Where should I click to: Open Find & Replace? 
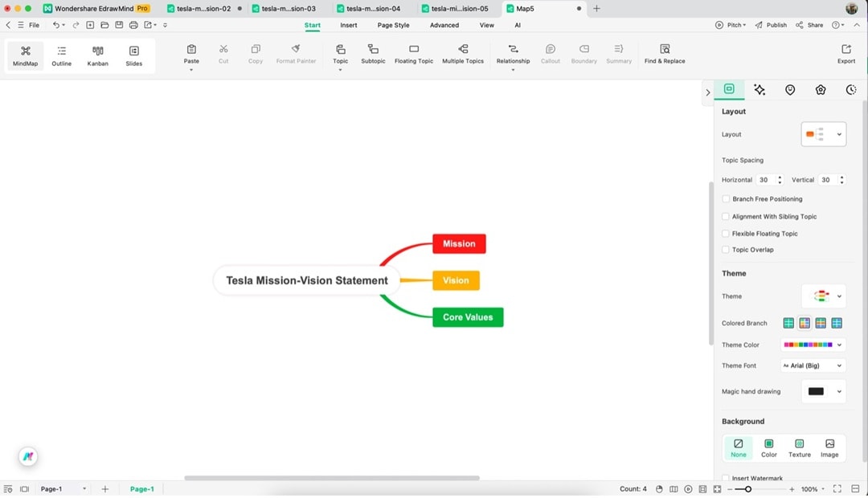(665, 55)
